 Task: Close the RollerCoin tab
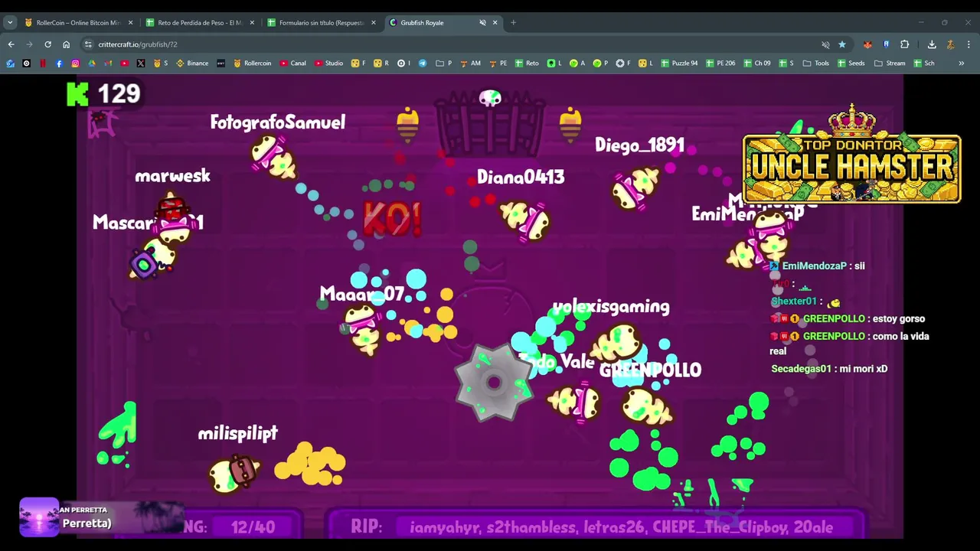tap(130, 22)
